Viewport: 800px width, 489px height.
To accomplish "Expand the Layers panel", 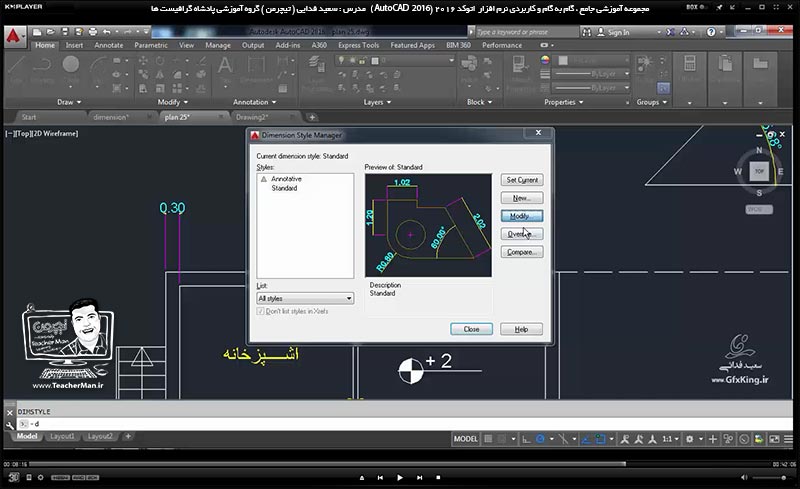I will 378,102.
